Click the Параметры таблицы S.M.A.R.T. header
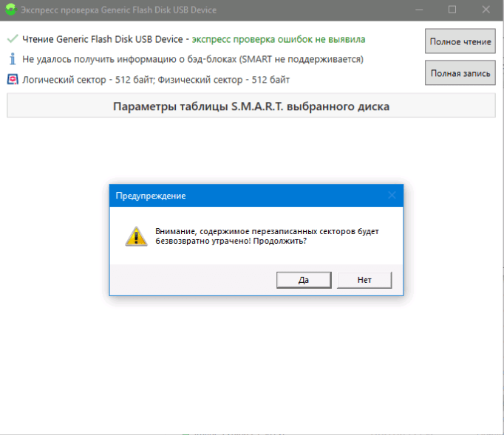The height and width of the screenshot is (435, 504). tap(251, 106)
